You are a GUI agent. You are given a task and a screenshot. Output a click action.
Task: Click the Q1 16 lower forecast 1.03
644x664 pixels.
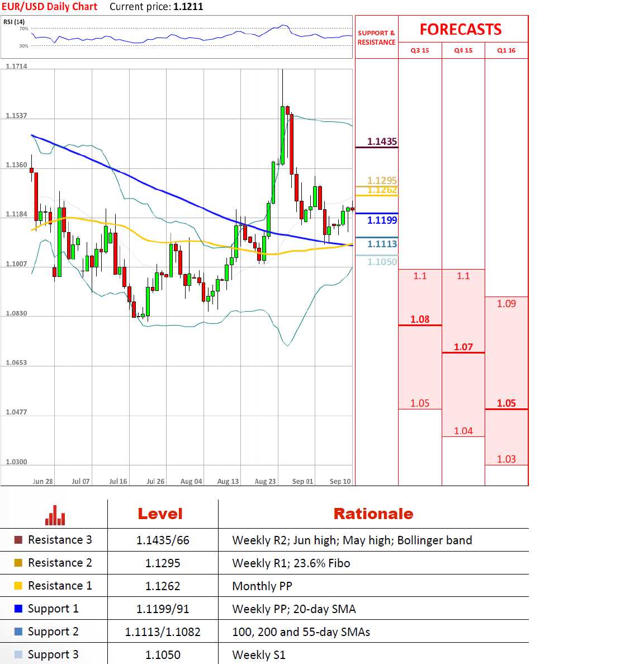(x=506, y=459)
